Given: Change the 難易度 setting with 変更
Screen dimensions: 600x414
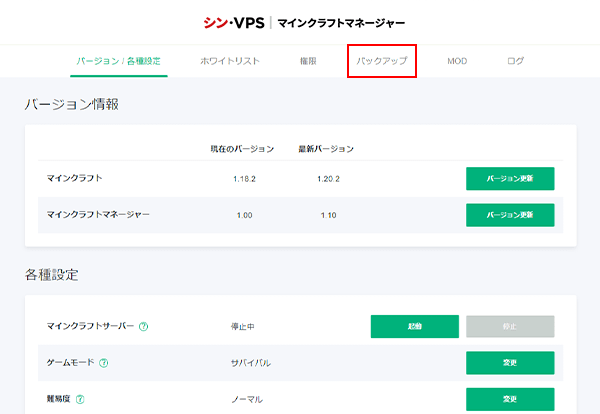Looking at the screenshot, I should [510, 399].
